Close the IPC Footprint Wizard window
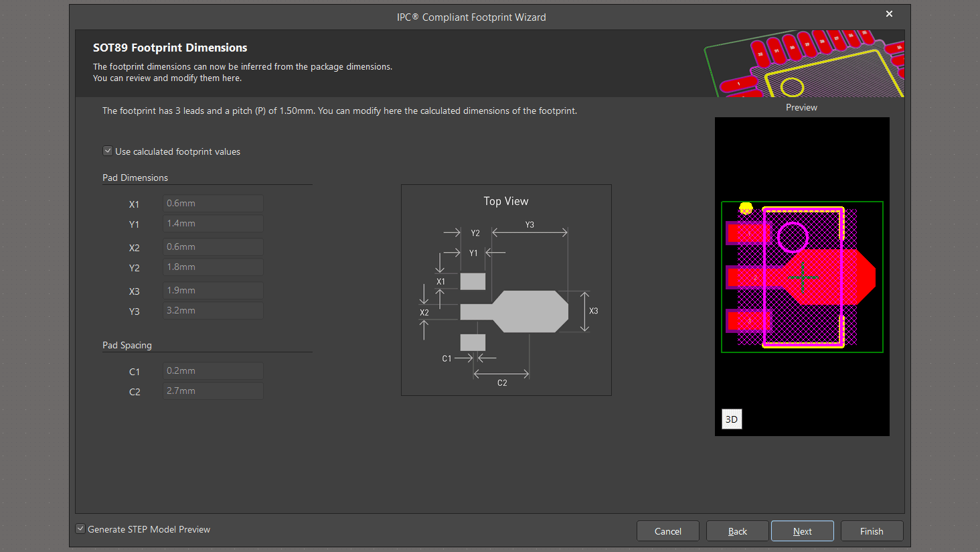The height and width of the screenshot is (552, 980). (x=889, y=14)
